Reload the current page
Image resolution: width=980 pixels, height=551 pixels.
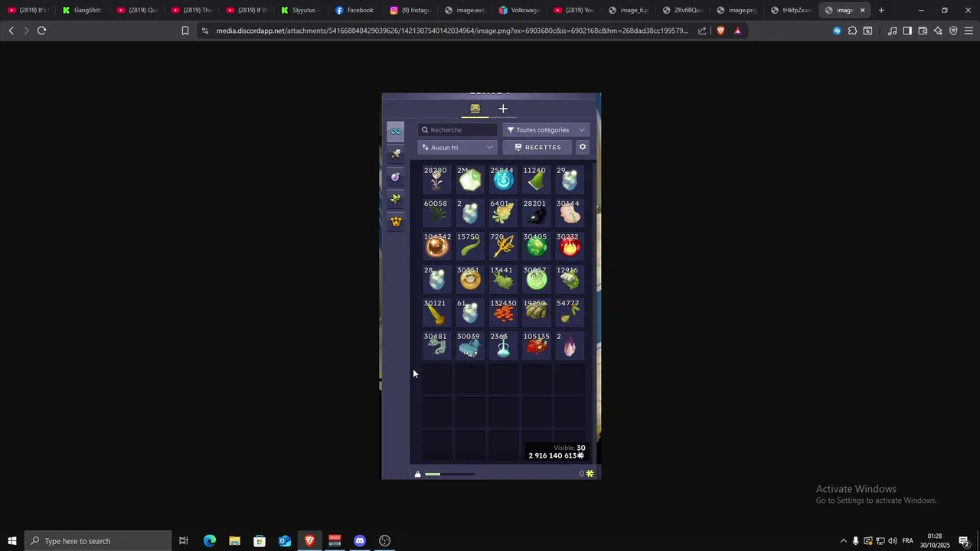(x=41, y=31)
